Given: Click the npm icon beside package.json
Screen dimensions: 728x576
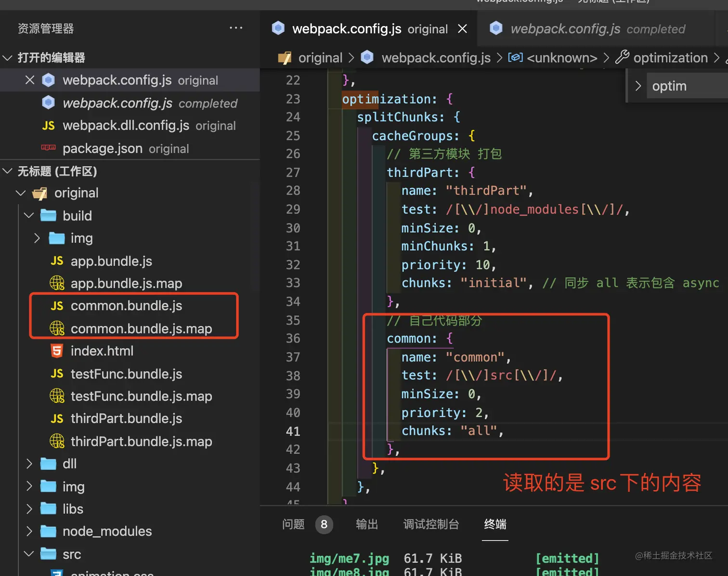Looking at the screenshot, I should pos(48,148).
